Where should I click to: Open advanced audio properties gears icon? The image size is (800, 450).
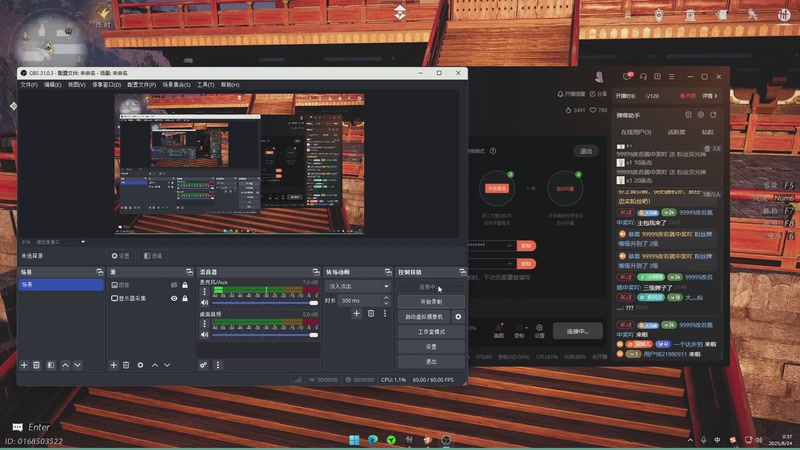[204, 365]
